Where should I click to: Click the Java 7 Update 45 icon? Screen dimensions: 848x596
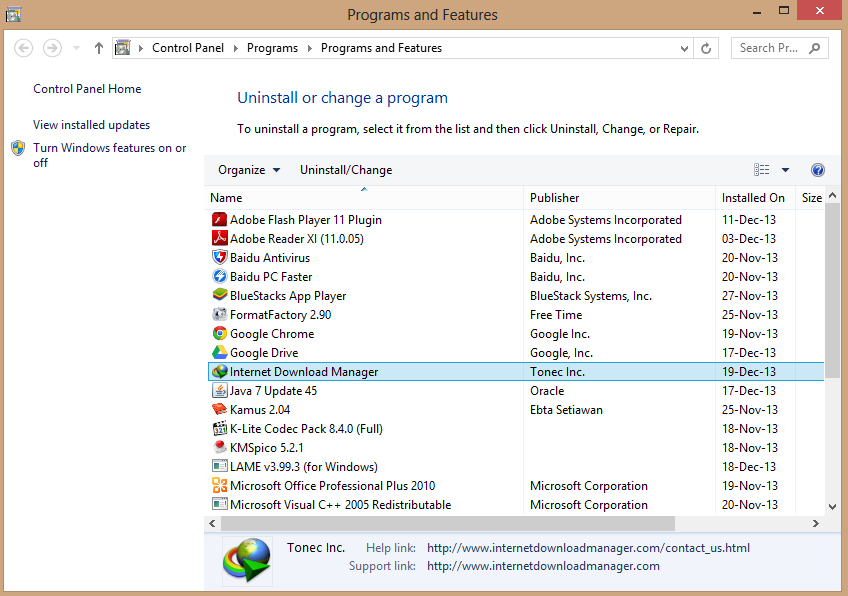(x=219, y=390)
